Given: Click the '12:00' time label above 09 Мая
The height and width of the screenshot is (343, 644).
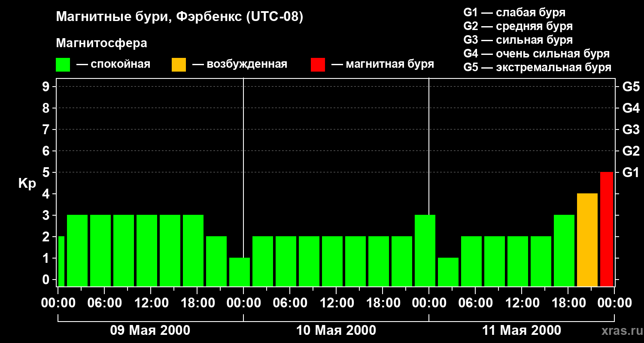Looking at the screenshot, I should [151, 303].
